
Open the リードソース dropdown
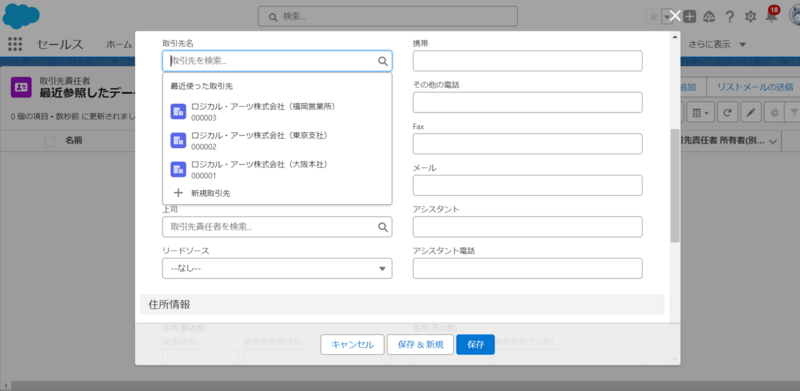click(277, 268)
